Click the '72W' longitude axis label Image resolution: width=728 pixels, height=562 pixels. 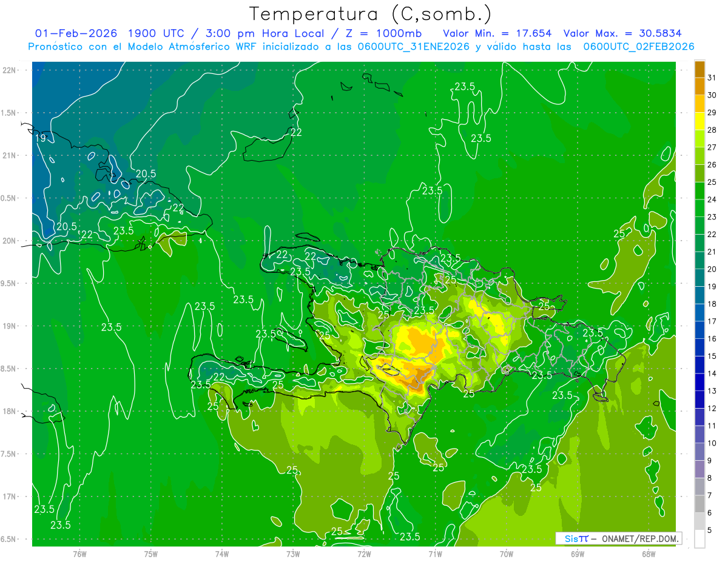pos(364,554)
